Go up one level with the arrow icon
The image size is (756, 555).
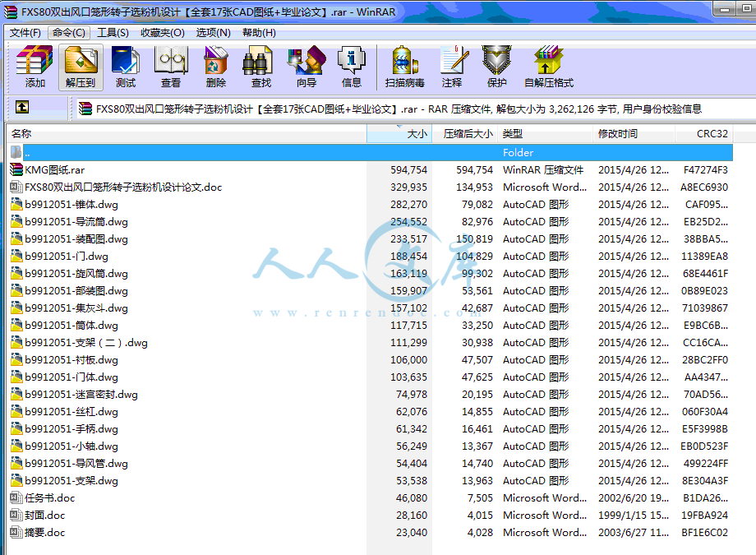click(22, 107)
